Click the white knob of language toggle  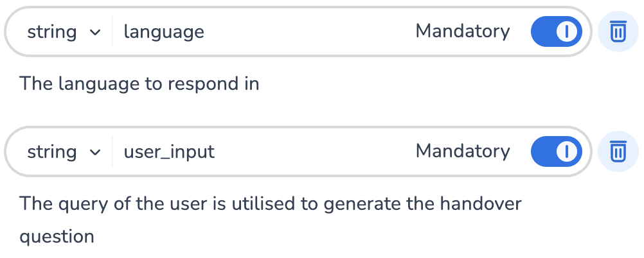567,31
